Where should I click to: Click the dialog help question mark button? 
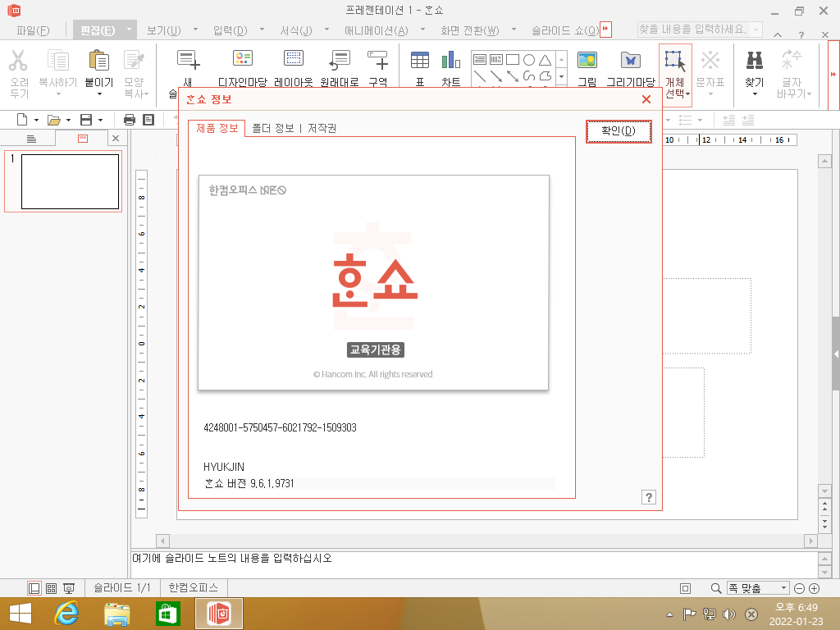tap(648, 497)
